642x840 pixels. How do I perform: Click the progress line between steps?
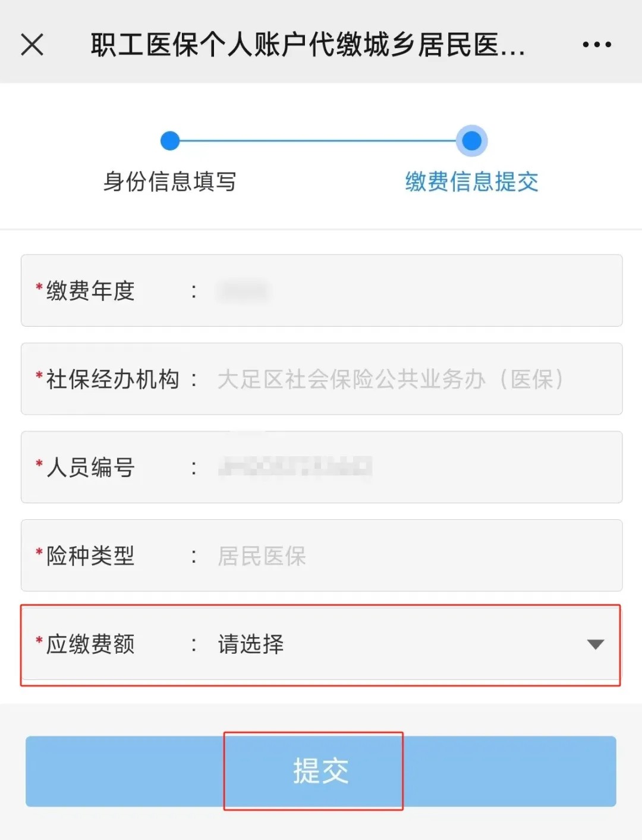pos(320,141)
